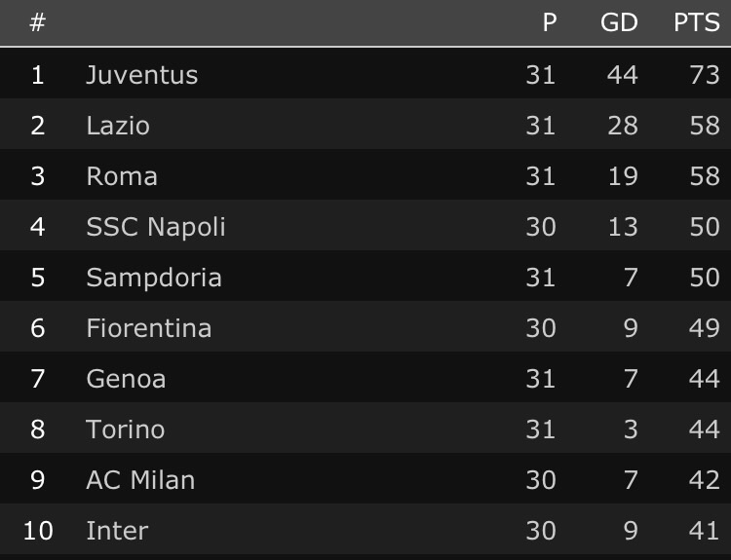Select the Torino team name

point(126,429)
